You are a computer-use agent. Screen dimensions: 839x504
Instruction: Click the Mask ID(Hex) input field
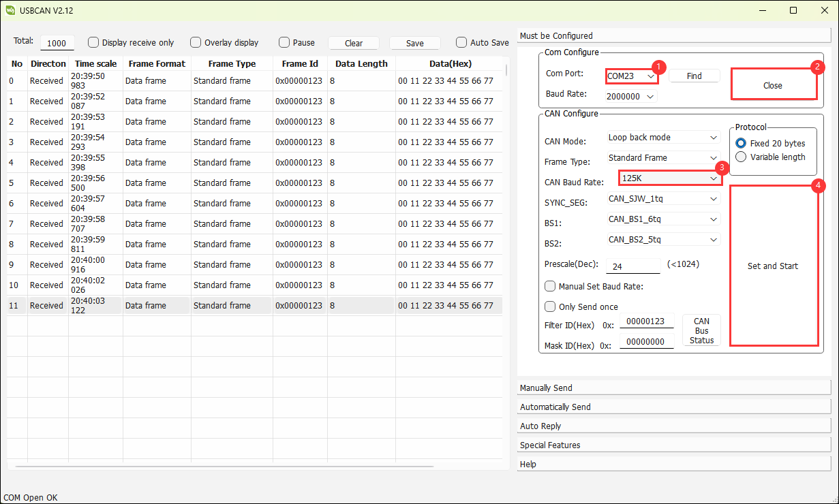pyautogui.click(x=647, y=341)
